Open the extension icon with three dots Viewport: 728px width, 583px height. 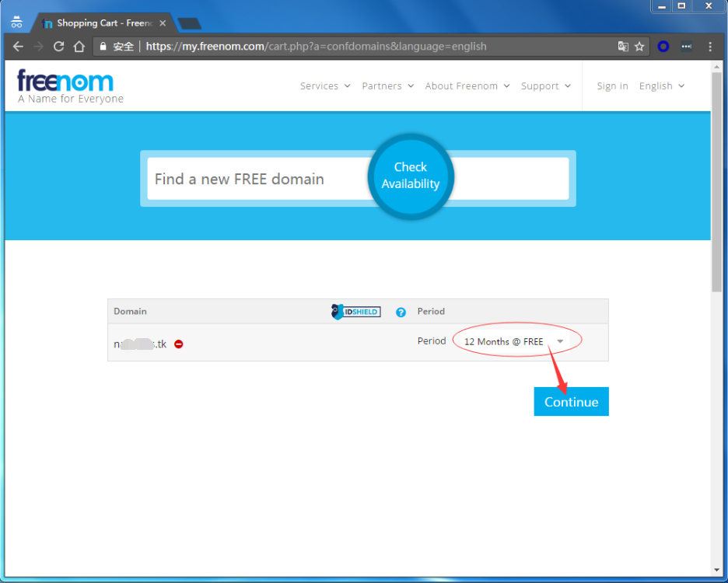[687, 47]
